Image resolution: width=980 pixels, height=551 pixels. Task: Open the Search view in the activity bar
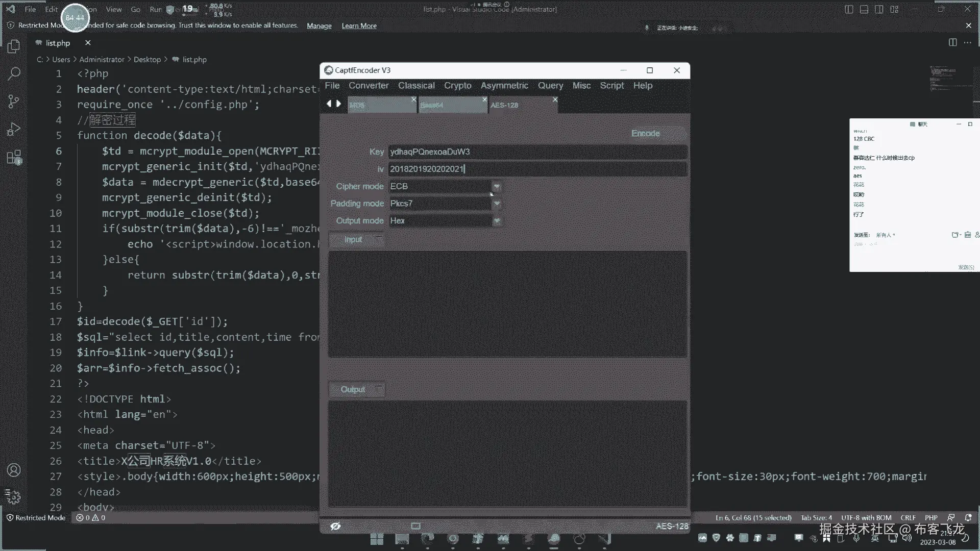coord(14,74)
